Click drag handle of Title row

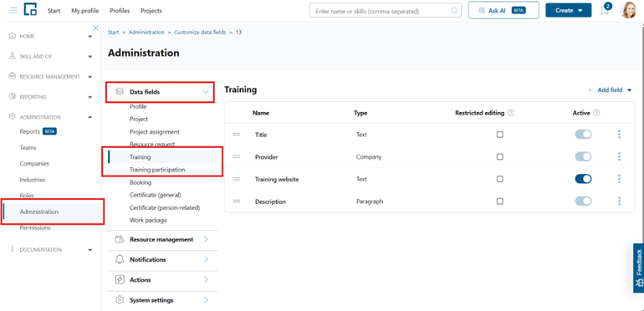tap(237, 135)
